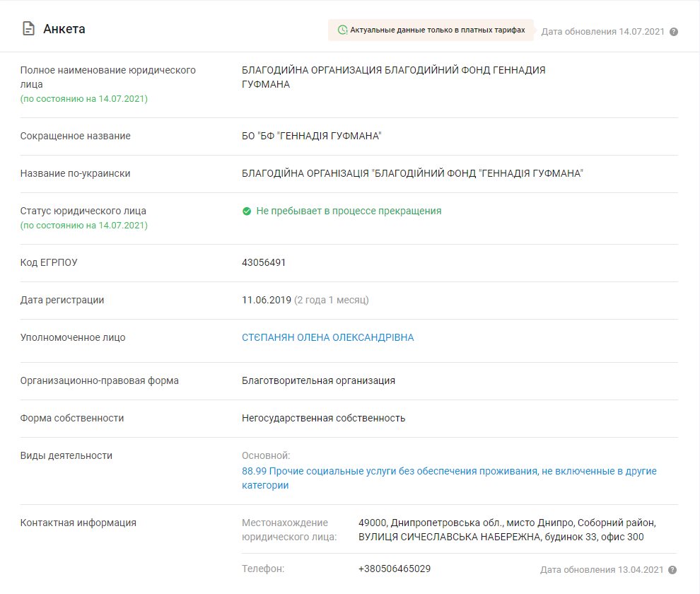This screenshot has width=700, height=594.
Task: Click the help icon next to 14.07.2021 update date
Action: point(674,32)
